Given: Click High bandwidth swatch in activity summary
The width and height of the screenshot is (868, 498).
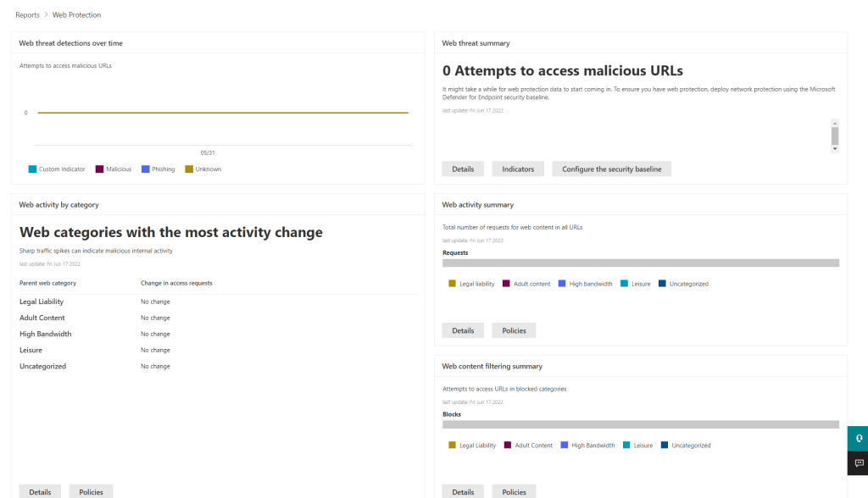Looking at the screenshot, I should pos(562,284).
